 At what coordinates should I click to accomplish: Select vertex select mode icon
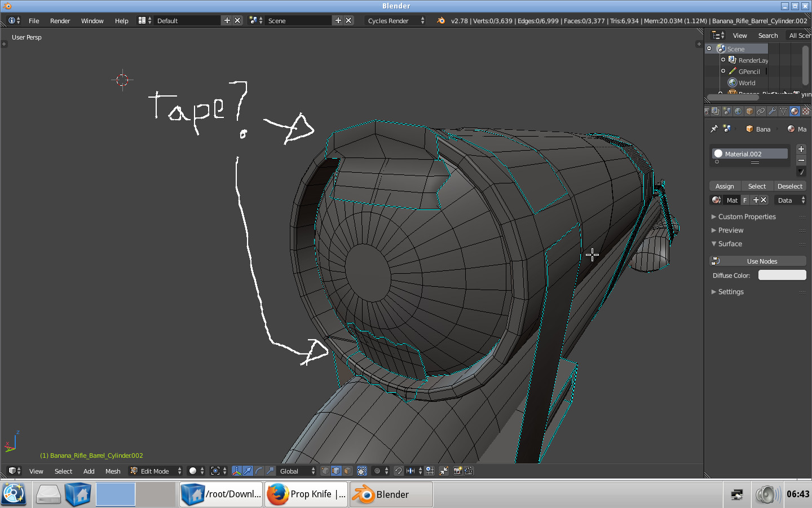(x=325, y=471)
